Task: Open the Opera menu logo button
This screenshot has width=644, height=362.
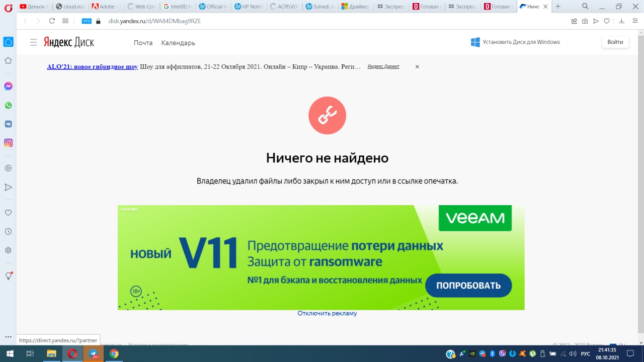Action: [8, 7]
